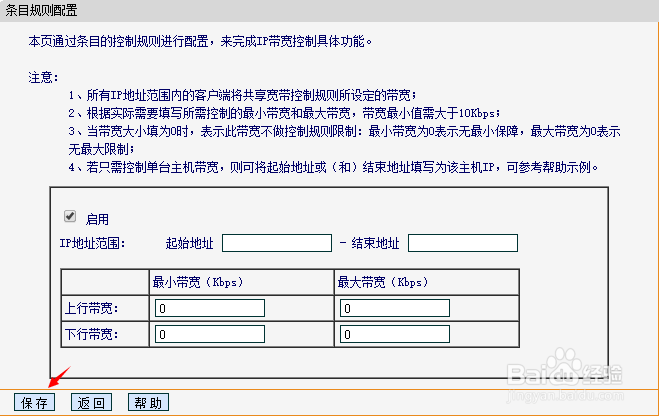Click the 注意: heading text
This screenshot has height=418, width=661.
point(43,78)
